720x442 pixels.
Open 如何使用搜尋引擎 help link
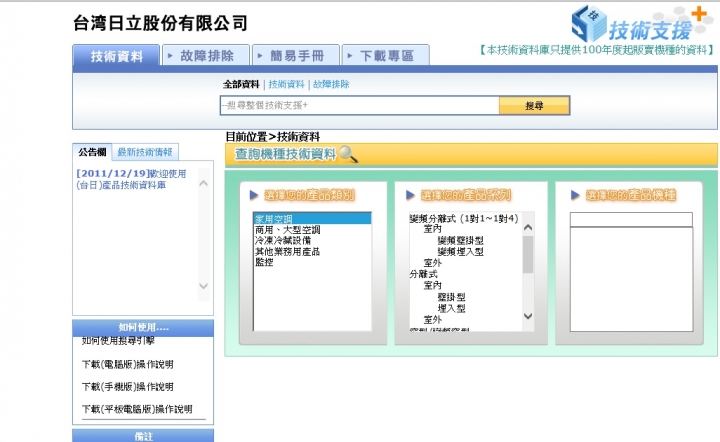click(118, 341)
